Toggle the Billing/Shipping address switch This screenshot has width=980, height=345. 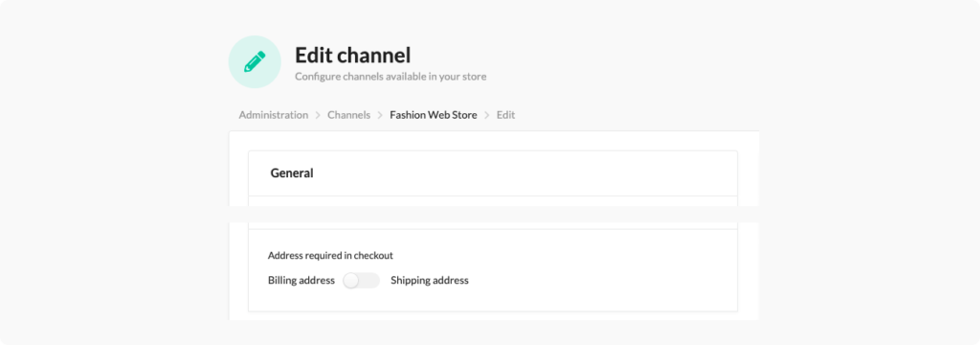click(361, 281)
